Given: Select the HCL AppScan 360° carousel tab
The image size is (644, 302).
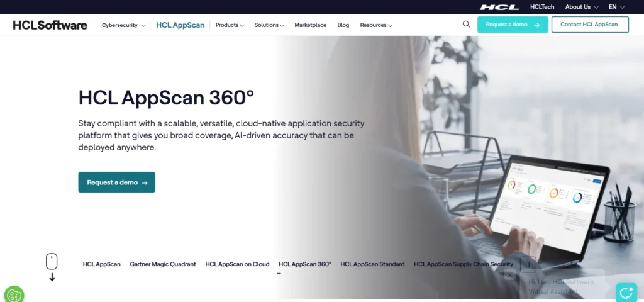Looking at the screenshot, I should click(x=305, y=264).
